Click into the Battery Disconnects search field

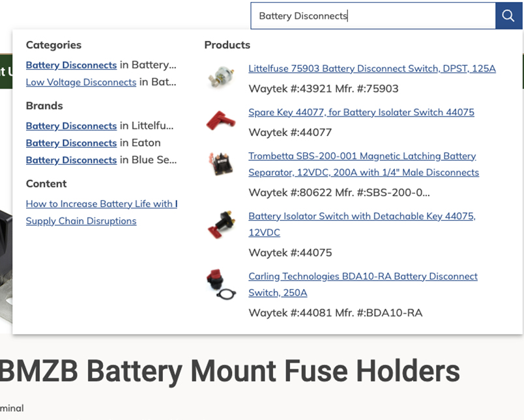click(x=373, y=16)
